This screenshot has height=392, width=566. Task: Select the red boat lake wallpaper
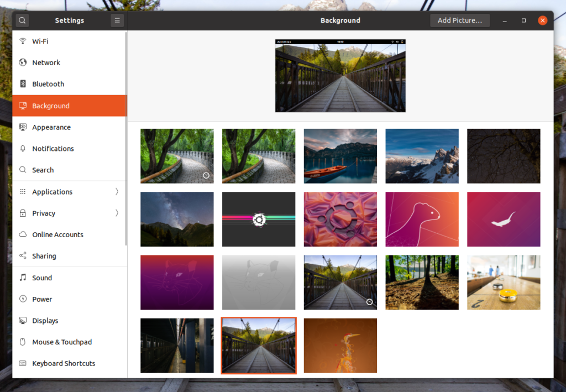point(340,156)
